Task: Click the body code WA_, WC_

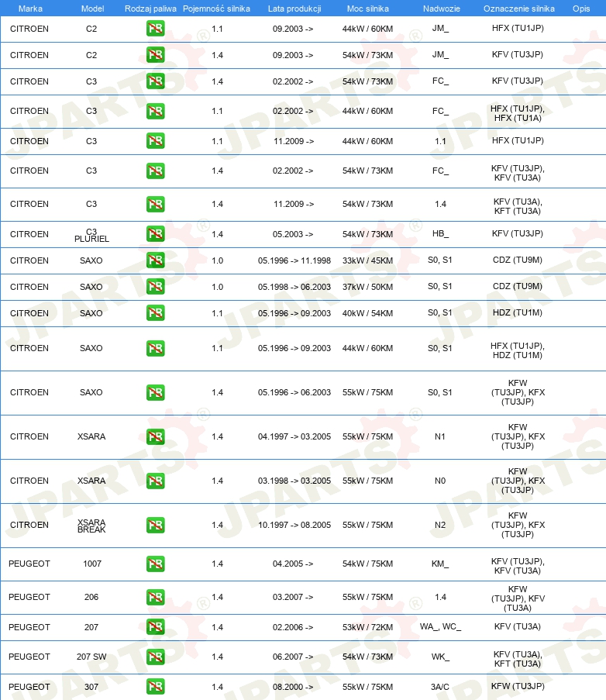Action: click(440, 627)
